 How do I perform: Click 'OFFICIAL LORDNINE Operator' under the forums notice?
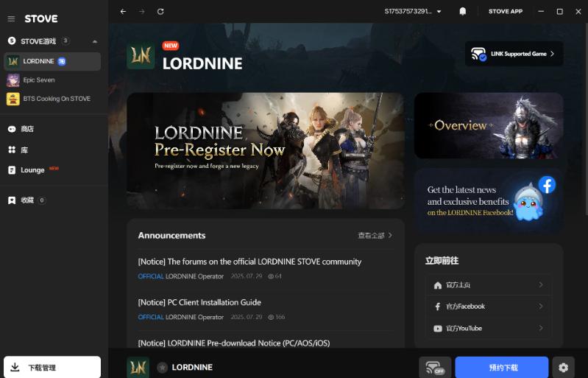181,276
